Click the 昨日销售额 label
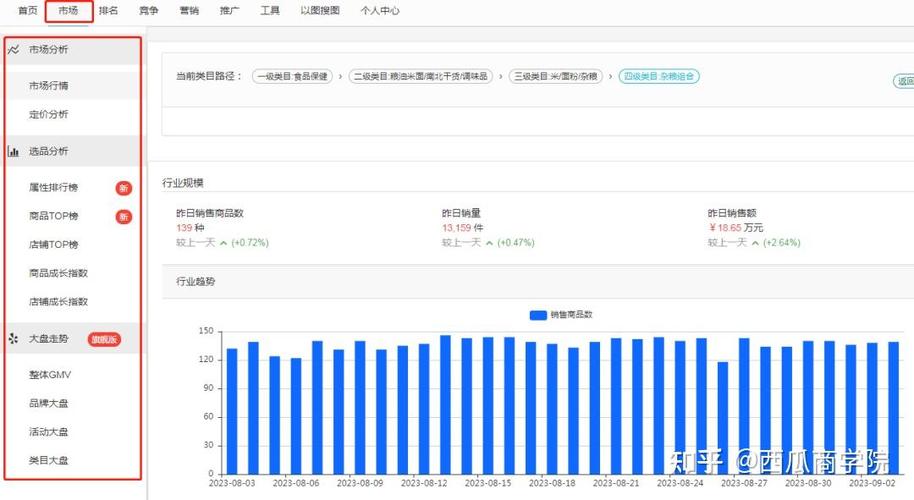 pos(732,213)
